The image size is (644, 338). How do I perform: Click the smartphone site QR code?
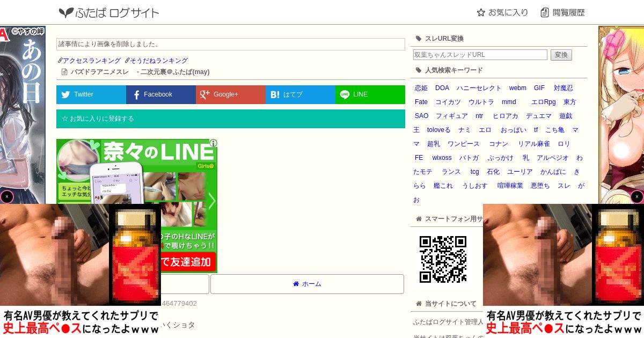tap(443, 260)
